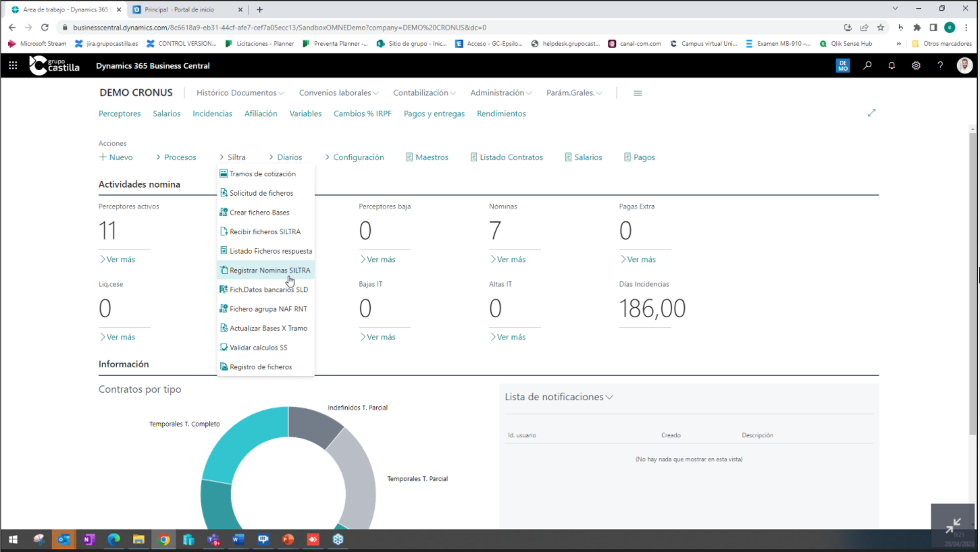Screen dimensions: 980x552
Task: Click the notifications bell icon
Action: (892, 65)
